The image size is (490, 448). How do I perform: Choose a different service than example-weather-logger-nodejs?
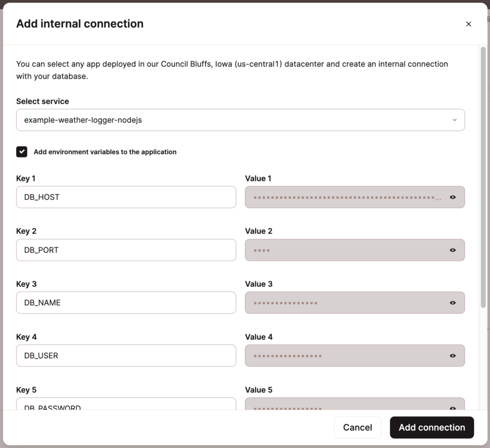click(241, 120)
